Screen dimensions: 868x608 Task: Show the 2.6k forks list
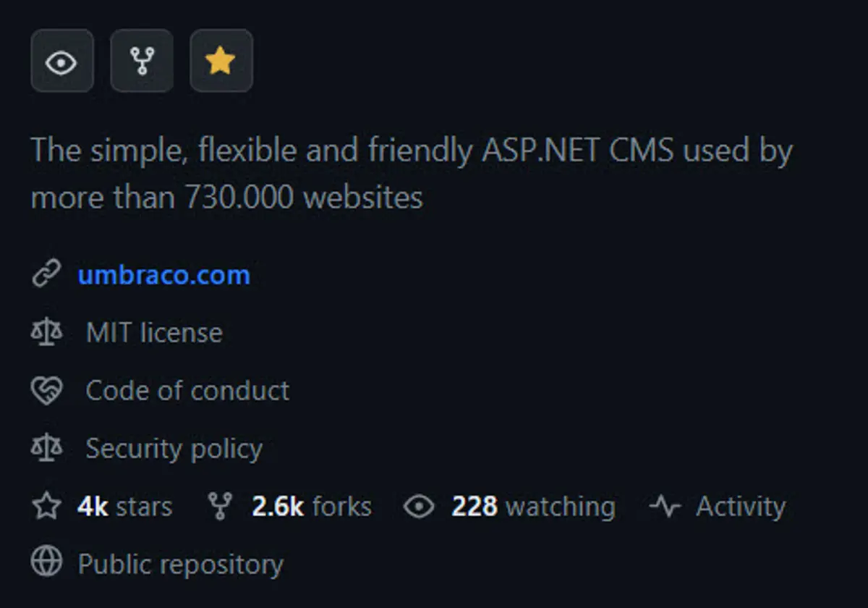tap(311, 507)
